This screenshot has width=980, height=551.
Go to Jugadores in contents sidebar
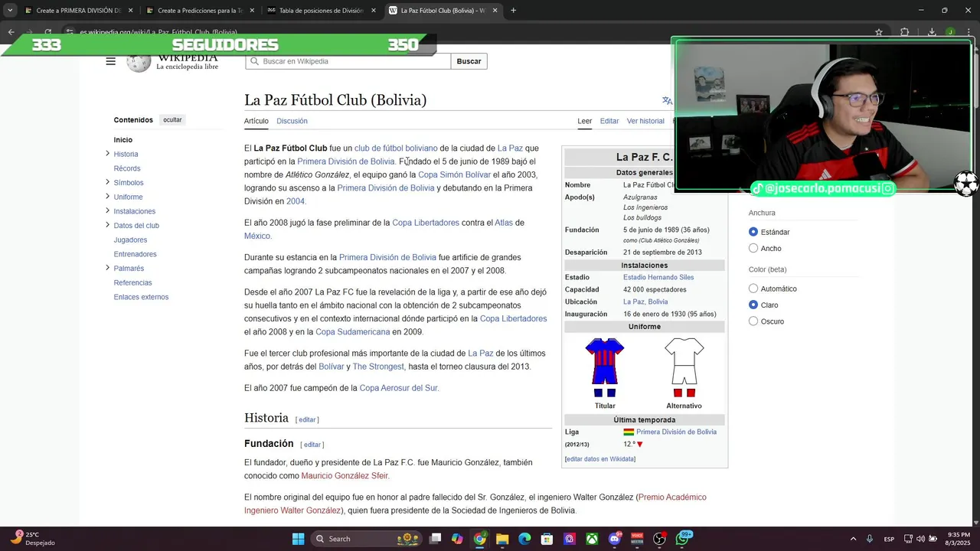click(130, 240)
